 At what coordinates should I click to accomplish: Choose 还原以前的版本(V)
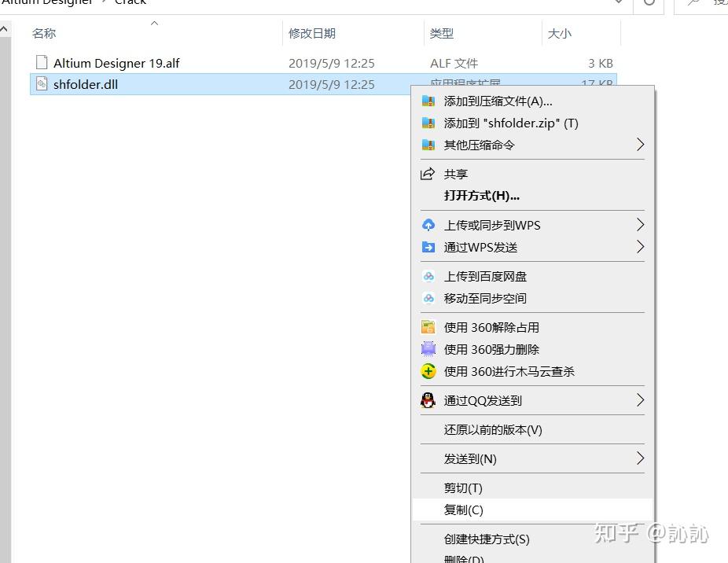click(x=532, y=429)
